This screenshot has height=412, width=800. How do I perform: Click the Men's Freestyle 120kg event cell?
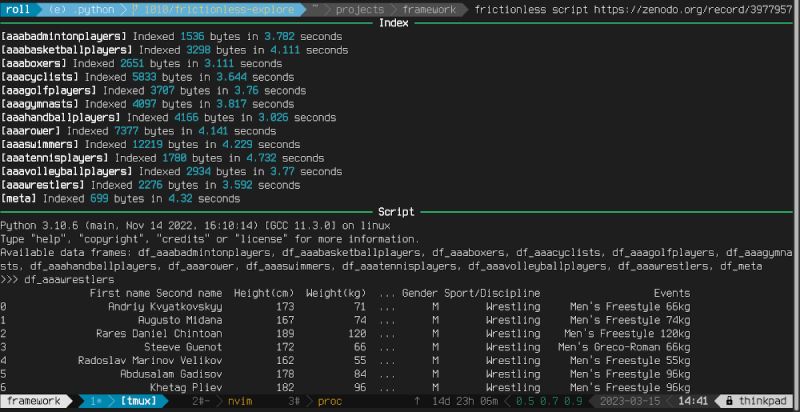(x=627, y=333)
